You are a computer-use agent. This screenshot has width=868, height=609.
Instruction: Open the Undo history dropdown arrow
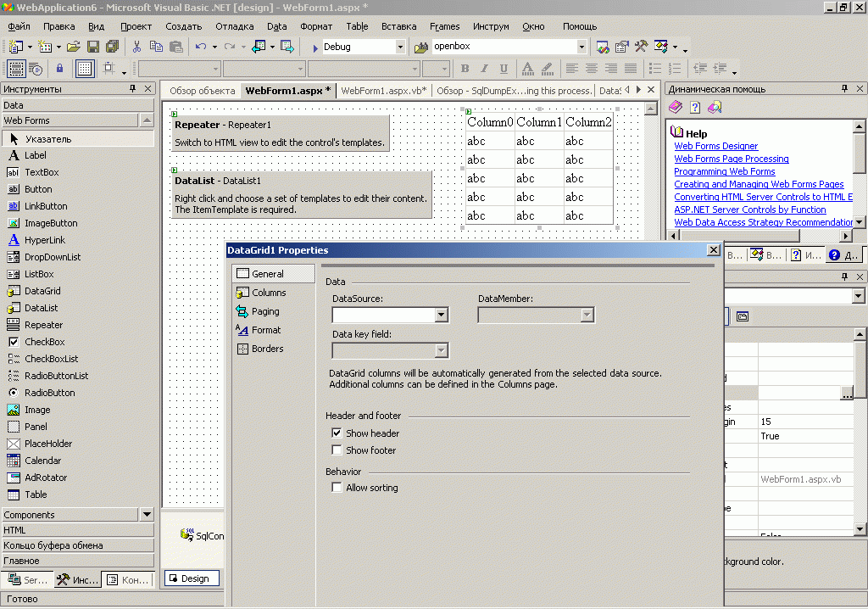coord(214,47)
